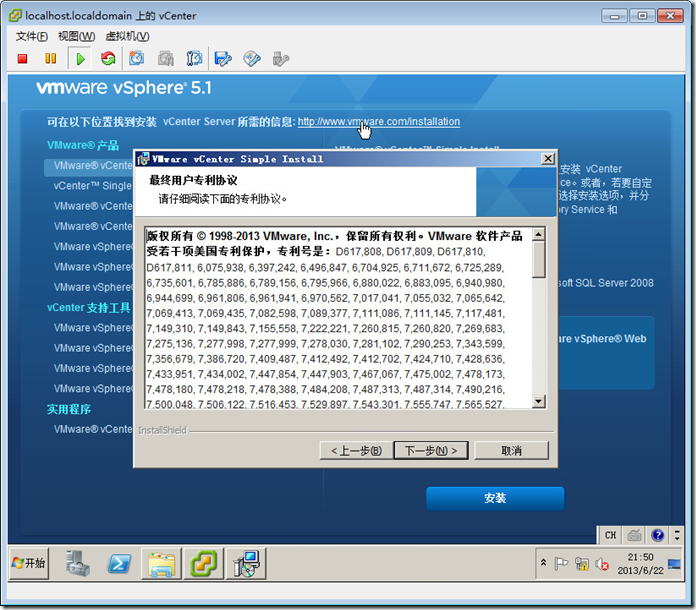Click the language bar keyboard icon
Image resolution: width=696 pixels, height=610 pixels.
pos(634,535)
